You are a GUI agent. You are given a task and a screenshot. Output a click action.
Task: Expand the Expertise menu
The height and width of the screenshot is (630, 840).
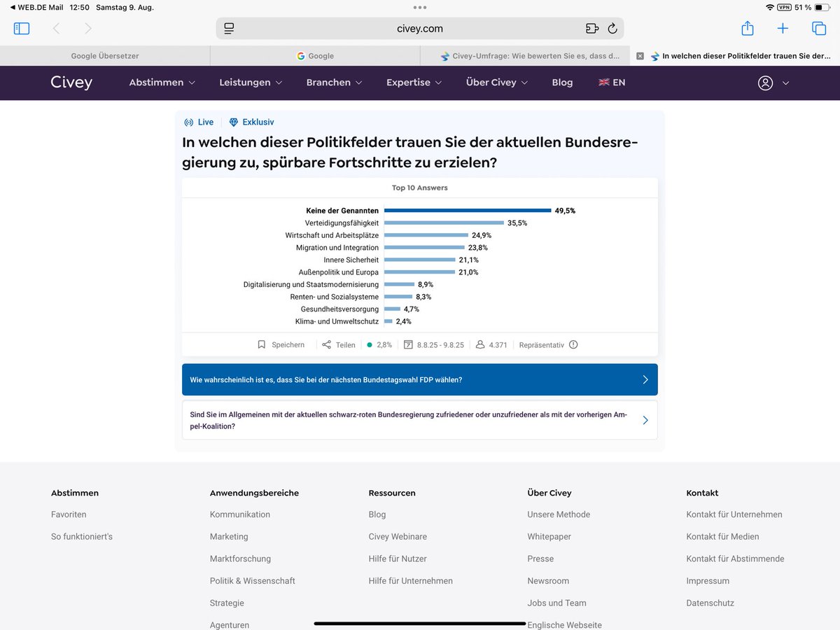pyautogui.click(x=414, y=83)
